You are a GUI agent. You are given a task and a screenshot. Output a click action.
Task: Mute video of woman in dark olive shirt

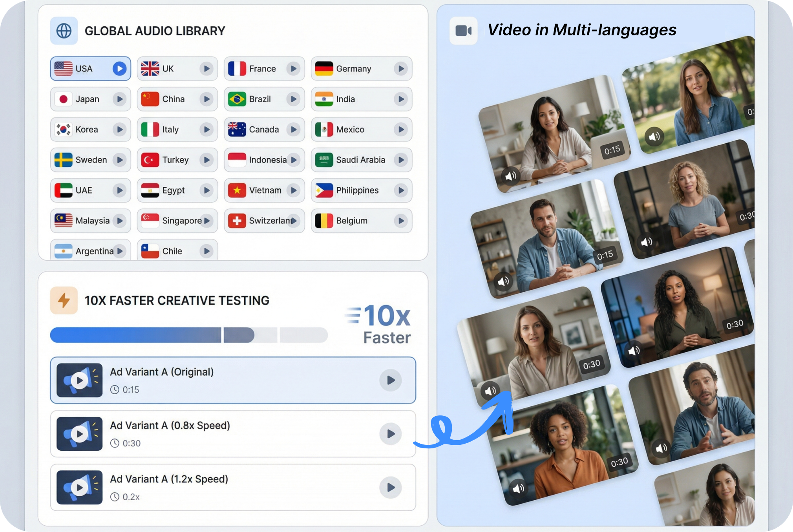(x=634, y=350)
